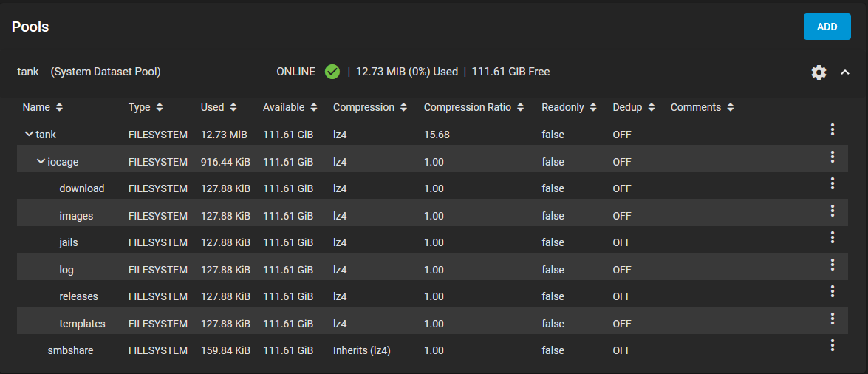Sort by the Used column

click(219, 107)
